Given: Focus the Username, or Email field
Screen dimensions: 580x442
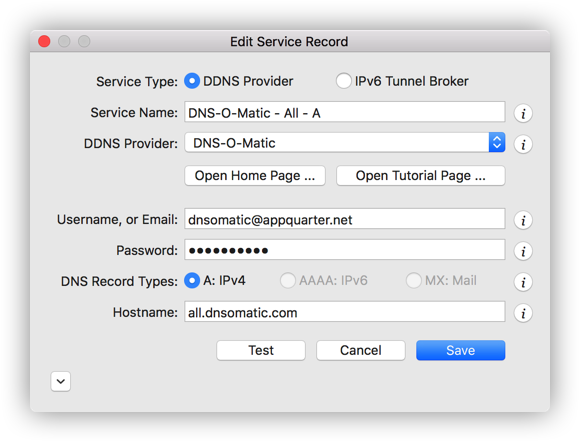Looking at the screenshot, I should pos(345,219).
